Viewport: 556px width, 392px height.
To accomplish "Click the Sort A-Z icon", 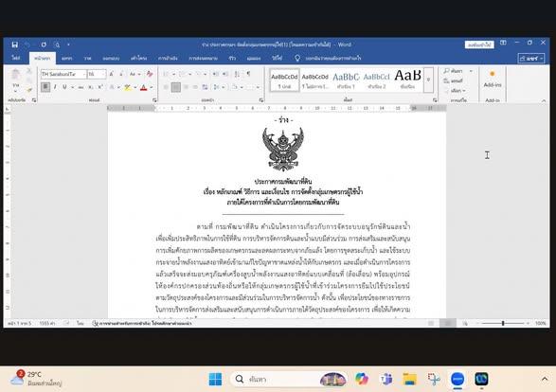I will click(x=237, y=74).
